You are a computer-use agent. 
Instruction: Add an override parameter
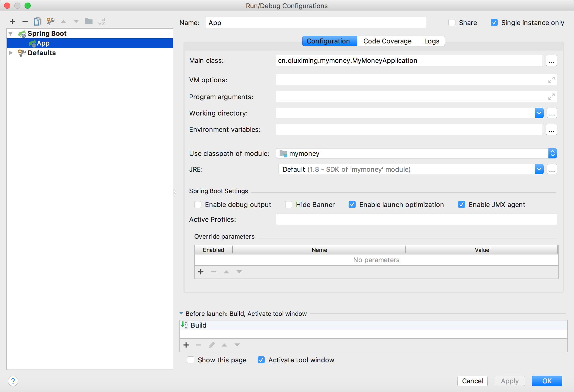pos(201,272)
